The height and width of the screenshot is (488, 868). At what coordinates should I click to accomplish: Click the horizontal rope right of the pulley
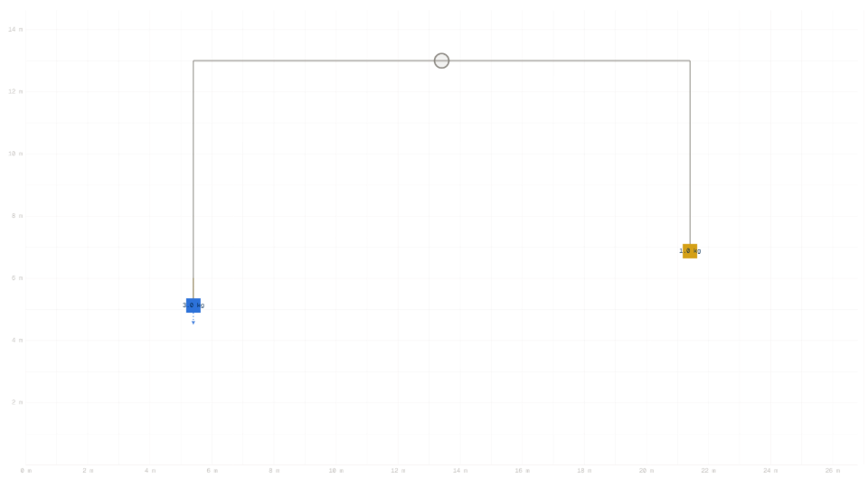[569, 61]
